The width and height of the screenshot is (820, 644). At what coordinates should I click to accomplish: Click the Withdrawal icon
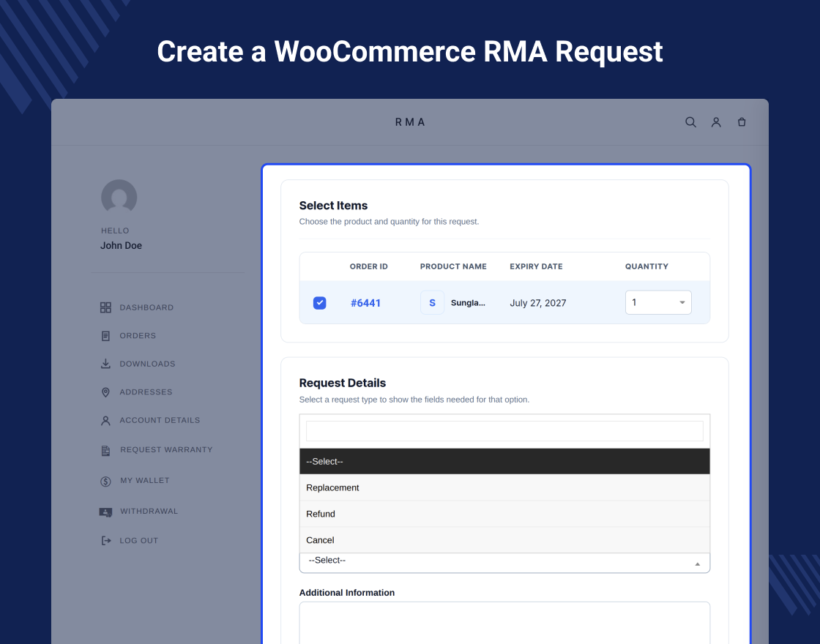105,512
